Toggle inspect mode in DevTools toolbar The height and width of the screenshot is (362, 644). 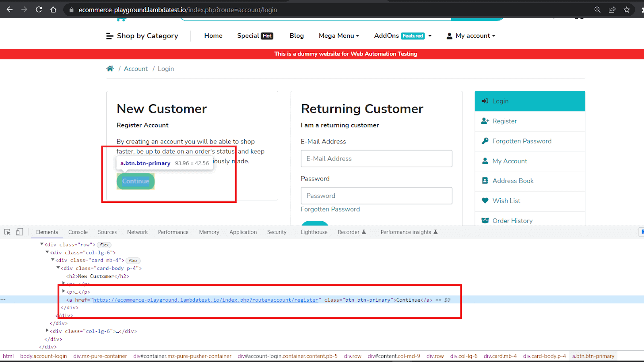(7, 232)
